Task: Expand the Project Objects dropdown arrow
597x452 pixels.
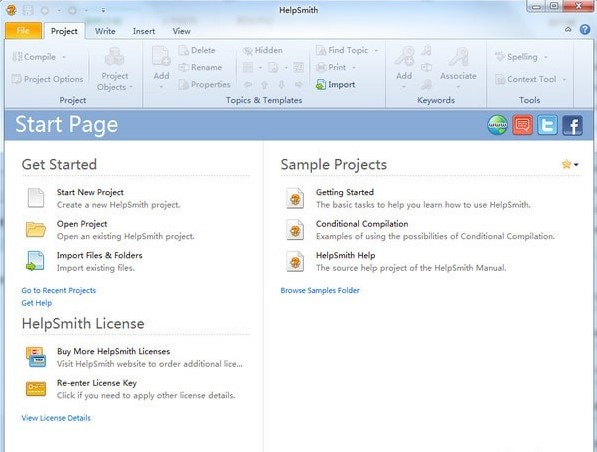Action: pos(131,87)
